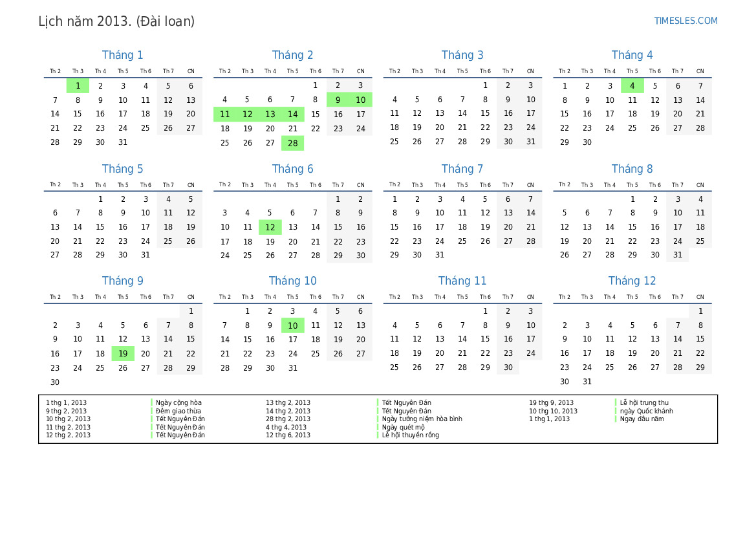The image size is (756, 535).
Task: Click legend entry 'Ngày tưởng niệm hòa bình'
Action: 422,419
